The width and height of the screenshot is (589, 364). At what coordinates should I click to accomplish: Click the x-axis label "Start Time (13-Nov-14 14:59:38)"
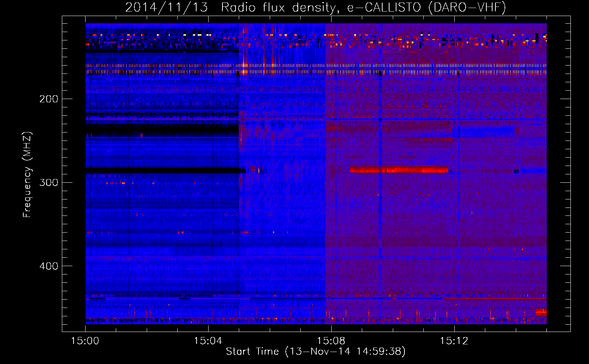click(x=316, y=352)
